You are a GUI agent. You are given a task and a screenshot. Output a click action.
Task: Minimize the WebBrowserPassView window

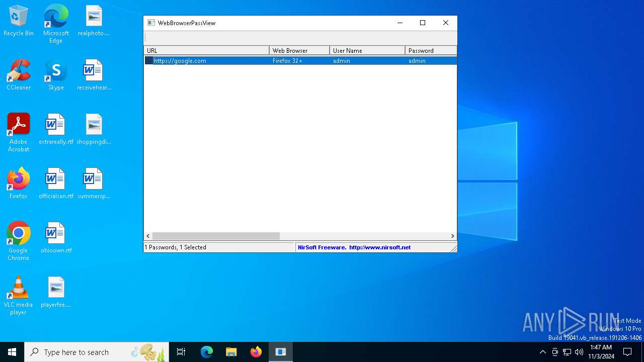click(x=400, y=23)
